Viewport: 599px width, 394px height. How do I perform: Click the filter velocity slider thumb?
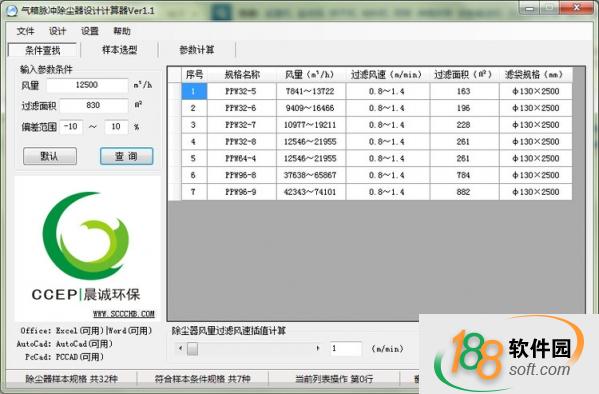click(193, 349)
